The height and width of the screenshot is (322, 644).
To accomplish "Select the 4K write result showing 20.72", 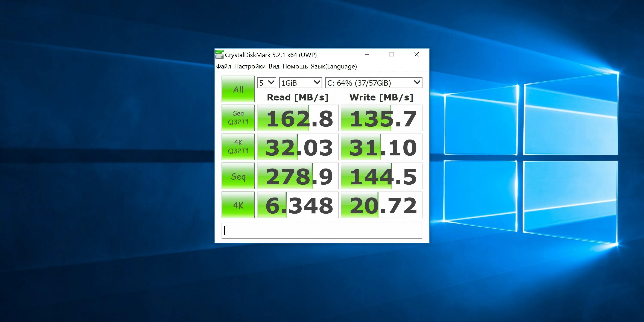I will point(381,205).
